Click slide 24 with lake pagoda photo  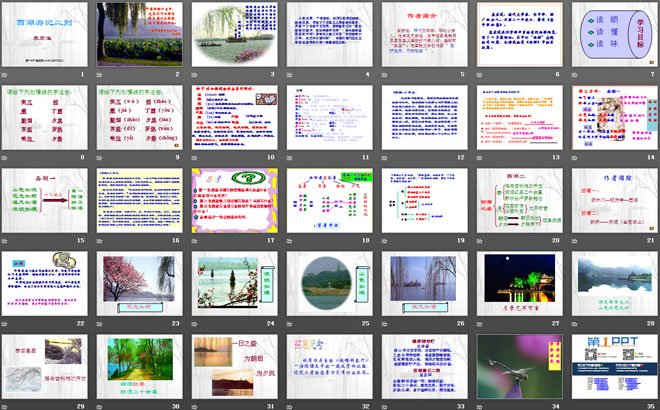point(234,283)
